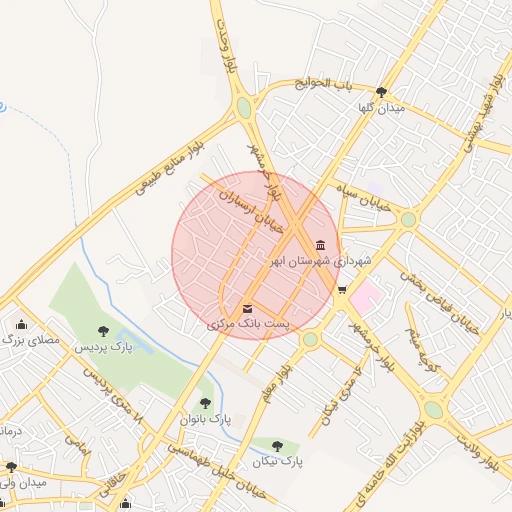Click the شهرداری شهرستان ابهر label
512x512 pixels.
pos(320,261)
